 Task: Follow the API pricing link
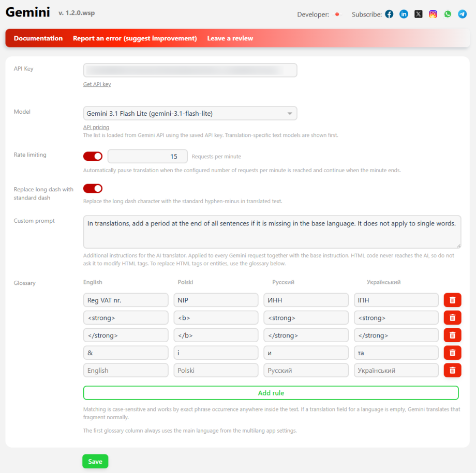96,127
